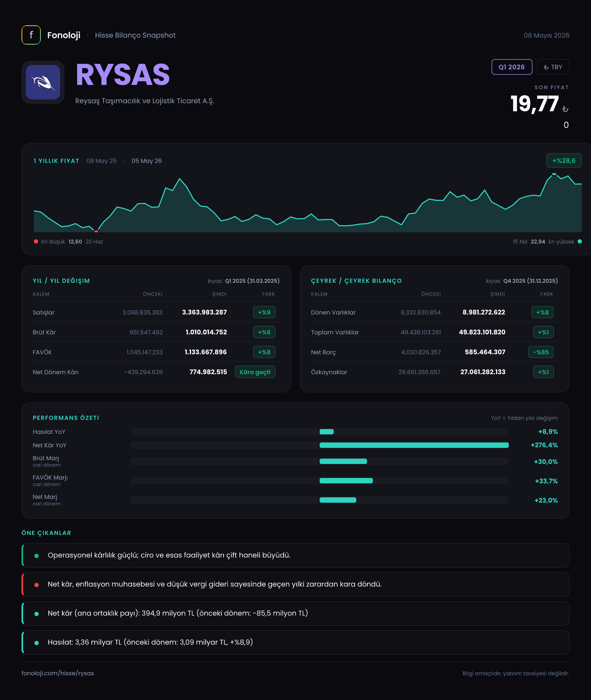Click the Satışlar value 3.363.983.287
Image resolution: width=591 pixels, height=700 pixels.
[204, 312]
